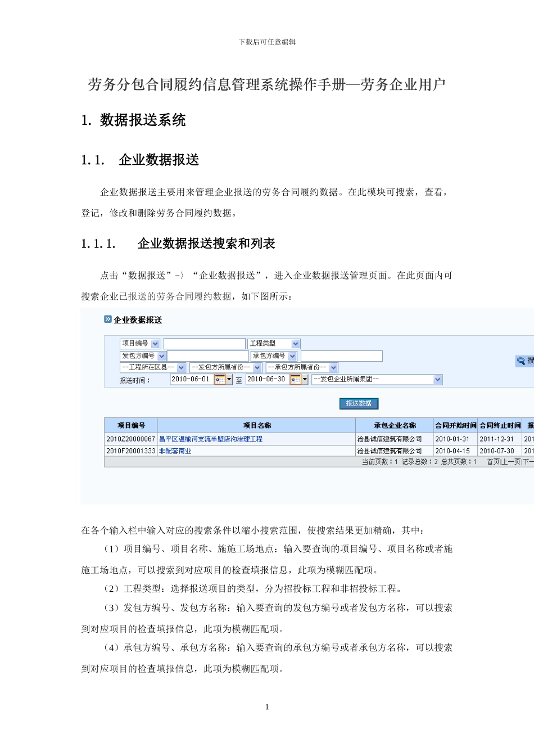Click the 报送数据 button

359,403
